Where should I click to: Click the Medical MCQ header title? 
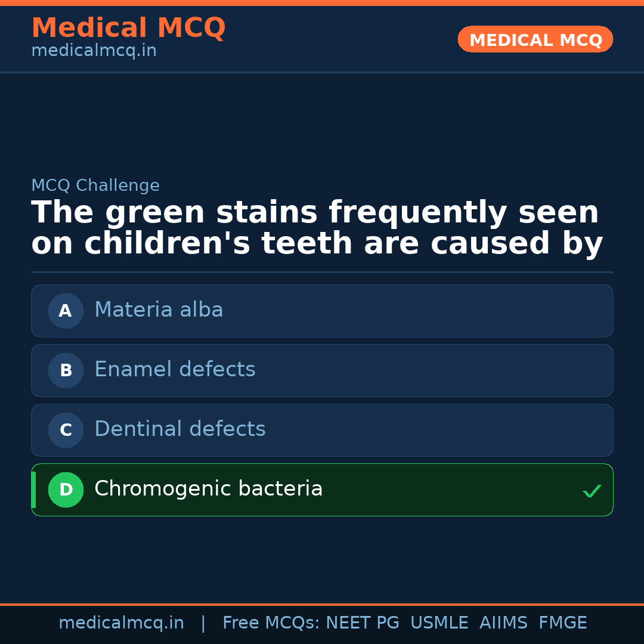(x=128, y=27)
